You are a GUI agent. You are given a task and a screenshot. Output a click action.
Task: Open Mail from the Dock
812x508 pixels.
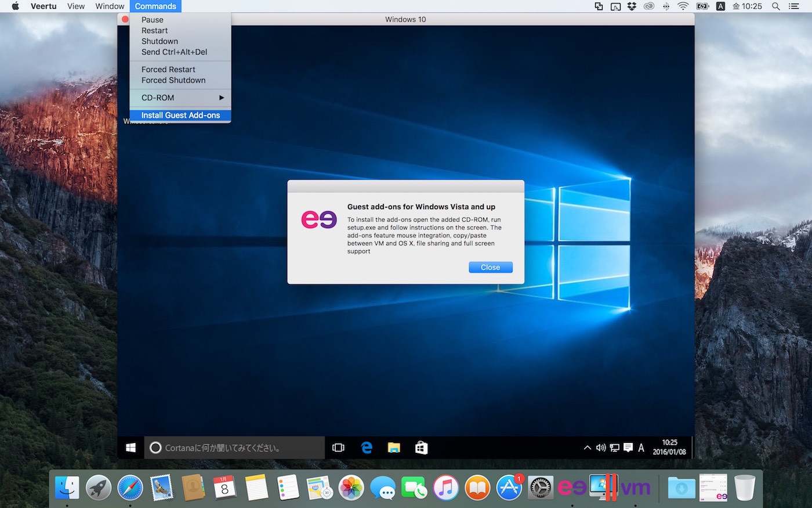click(x=162, y=488)
